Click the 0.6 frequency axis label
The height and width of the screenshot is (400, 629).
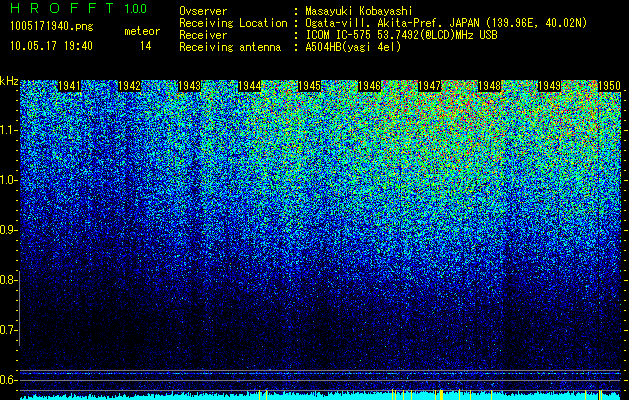(x=8, y=380)
